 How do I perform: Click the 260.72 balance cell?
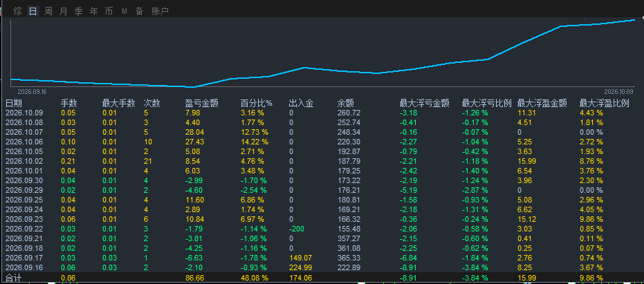349,113
